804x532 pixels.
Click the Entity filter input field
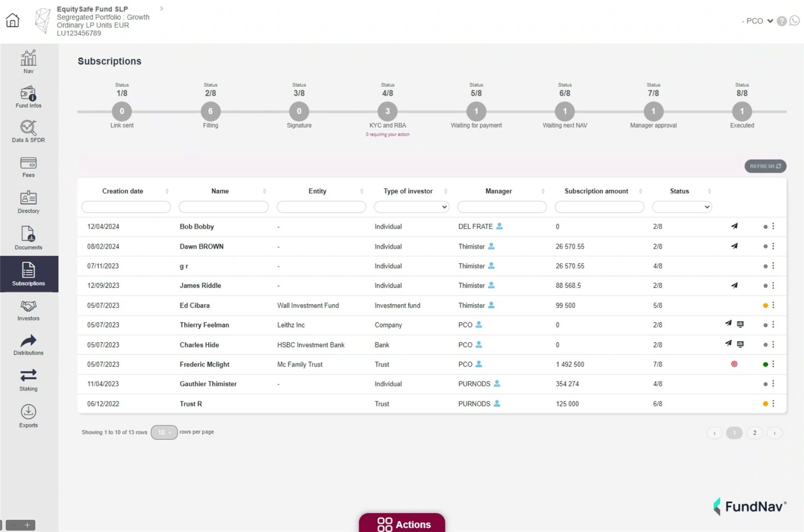321,207
